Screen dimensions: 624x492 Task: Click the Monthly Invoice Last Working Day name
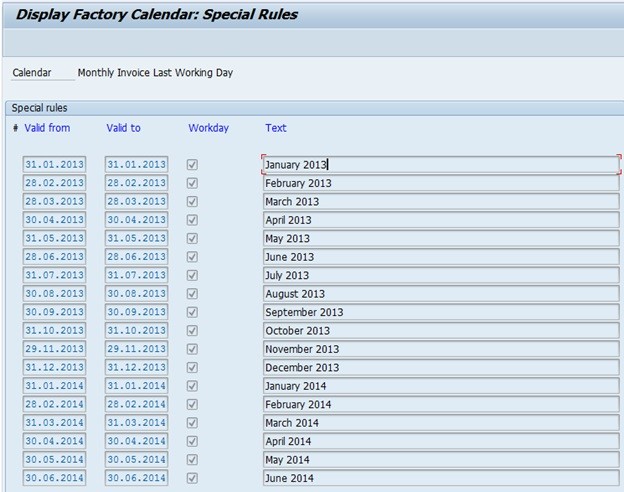tap(155, 73)
